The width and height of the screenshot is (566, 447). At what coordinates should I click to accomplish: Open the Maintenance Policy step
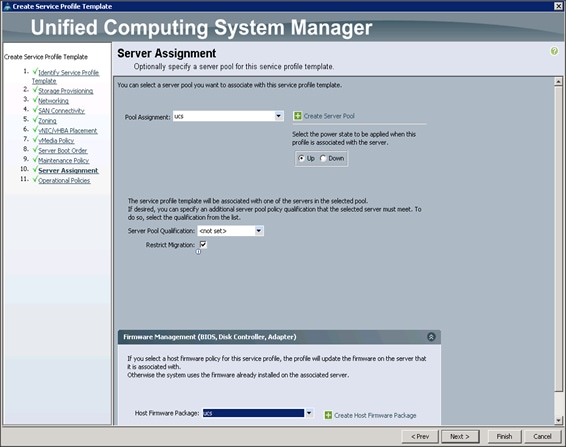(64, 160)
